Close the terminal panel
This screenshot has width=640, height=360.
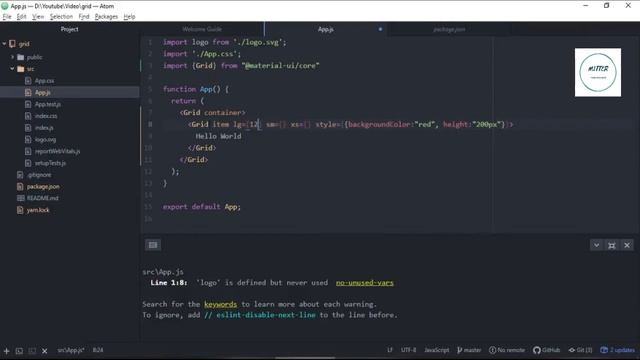pyautogui.click(x=627, y=245)
